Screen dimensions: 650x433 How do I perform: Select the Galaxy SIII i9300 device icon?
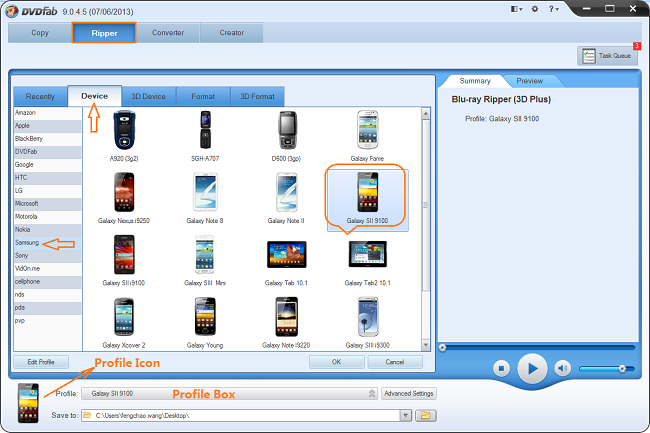pos(368,317)
